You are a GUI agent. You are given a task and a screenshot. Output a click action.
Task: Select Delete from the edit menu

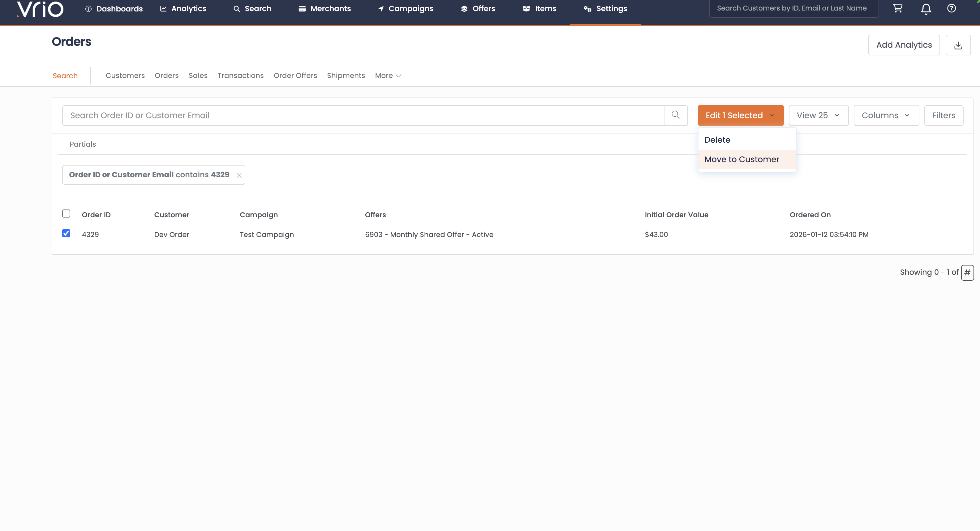pyautogui.click(x=717, y=140)
